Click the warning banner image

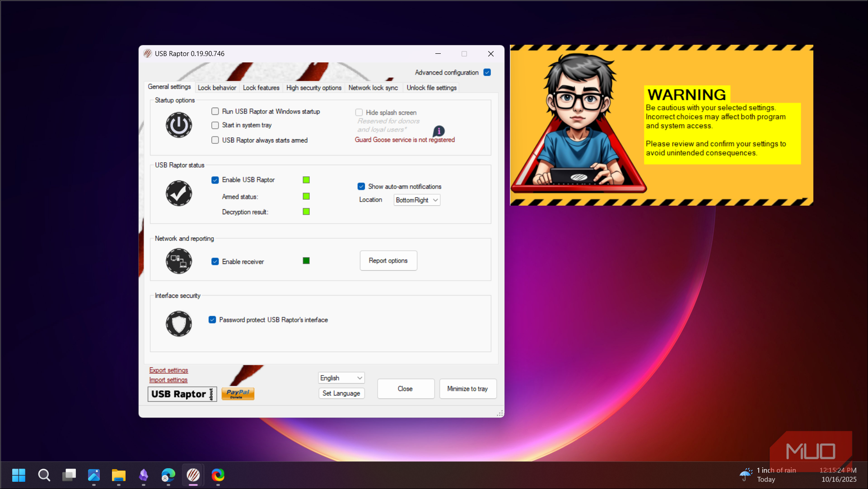(x=662, y=125)
